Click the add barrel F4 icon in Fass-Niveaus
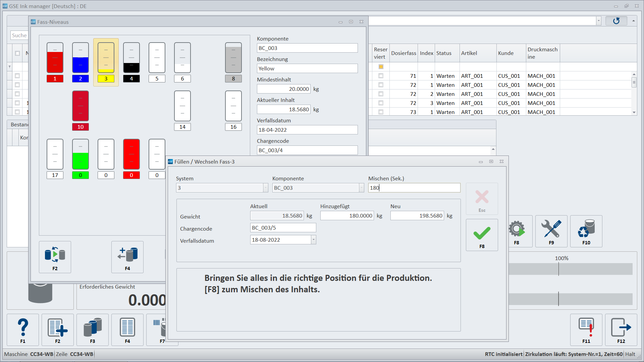 point(127,257)
